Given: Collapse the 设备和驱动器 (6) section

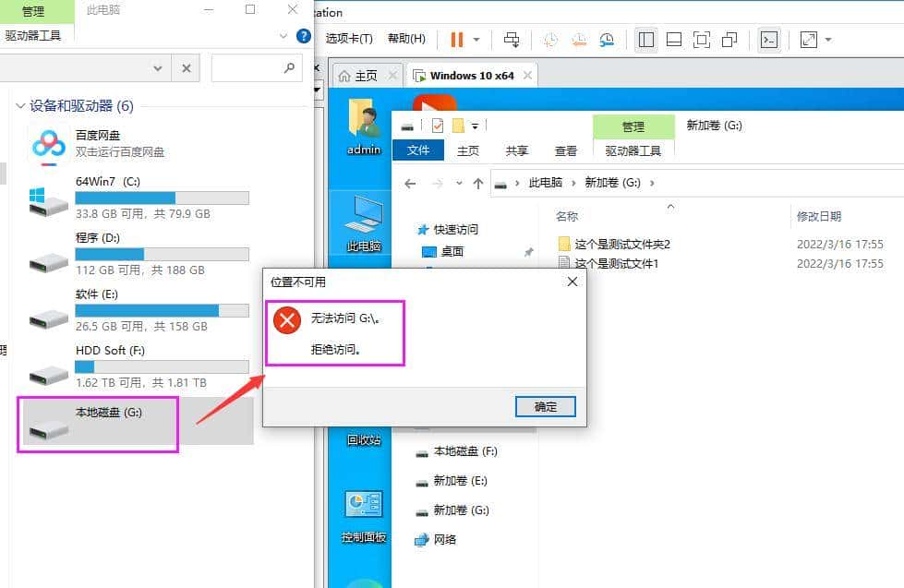Looking at the screenshot, I should pos(20,106).
